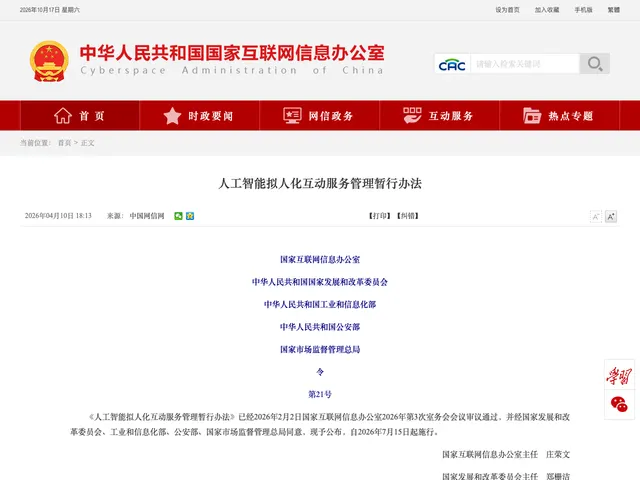Click 中华人民共和国国家发展和改革委员会 heading line
640x480 pixels.
320,282
